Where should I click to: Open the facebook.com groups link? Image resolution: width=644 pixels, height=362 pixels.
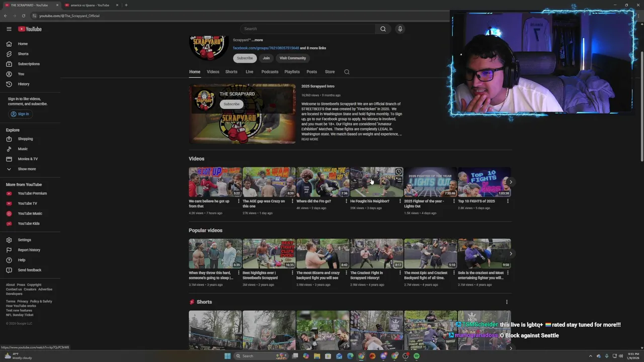click(266, 48)
